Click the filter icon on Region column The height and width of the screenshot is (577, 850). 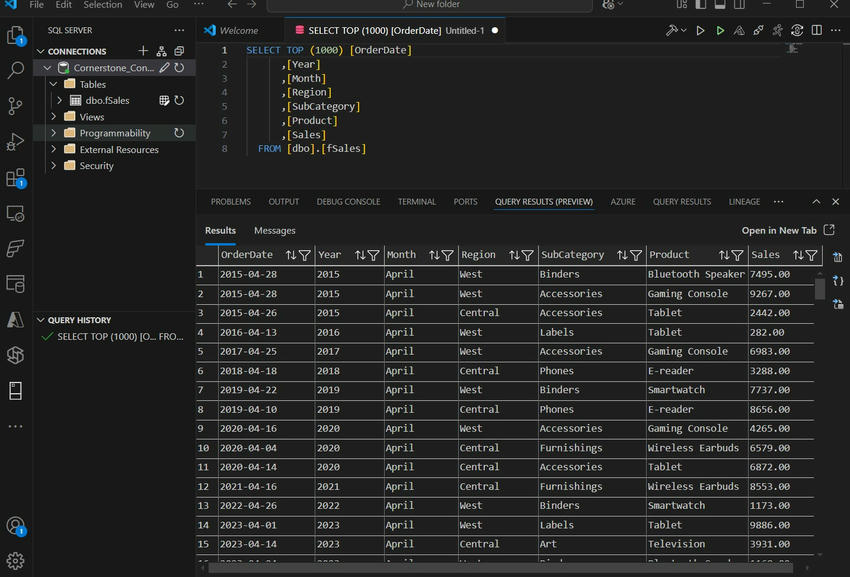click(527, 255)
